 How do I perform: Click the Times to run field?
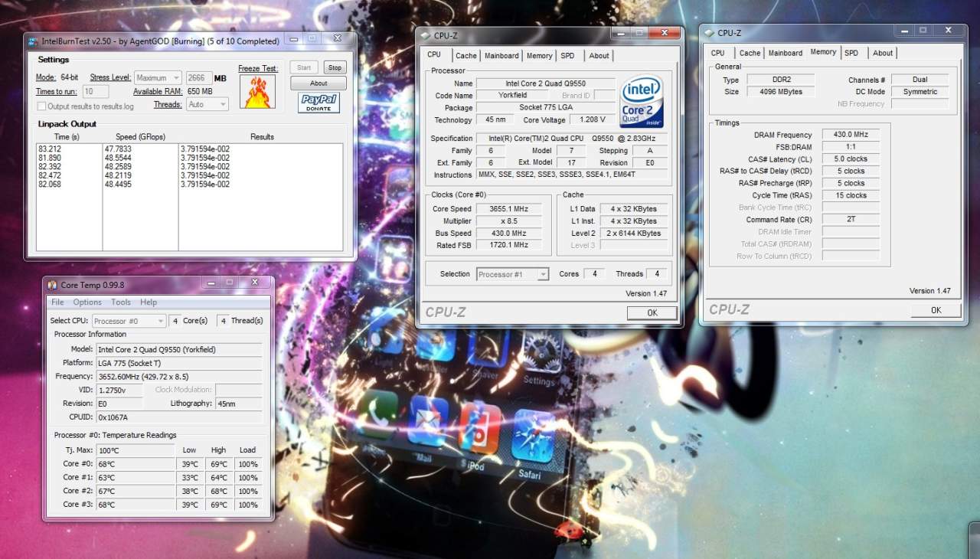coord(96,92)
